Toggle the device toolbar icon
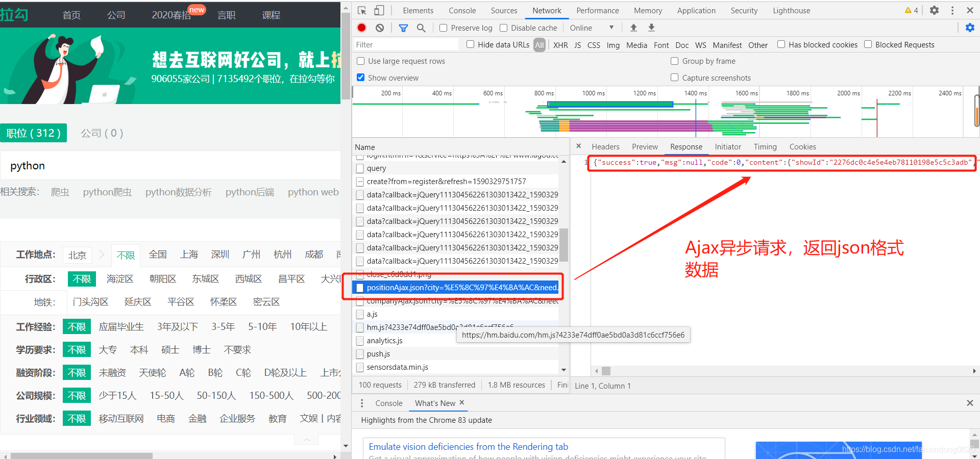This screenshot has height=459, width=980. [x=379, y=10]
